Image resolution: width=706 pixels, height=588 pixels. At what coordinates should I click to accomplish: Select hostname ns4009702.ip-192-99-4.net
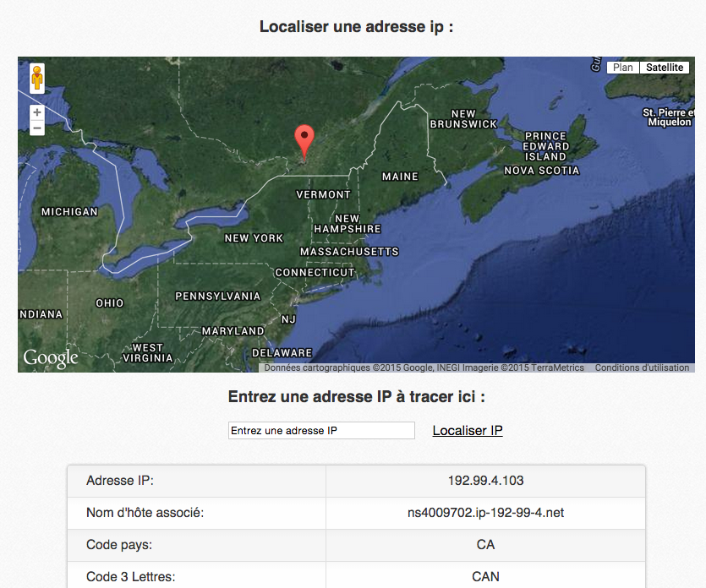(486, 513)
